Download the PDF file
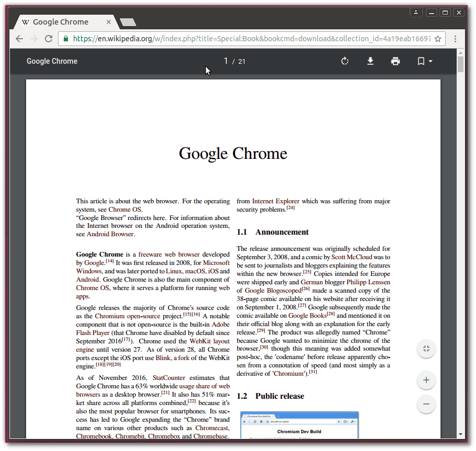Screen dimensions: 476x451 (370, 61)
